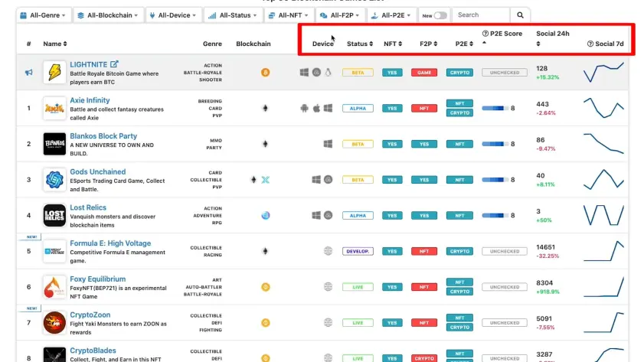Open the All-NFT filter dropdown

tap(289, 15)
